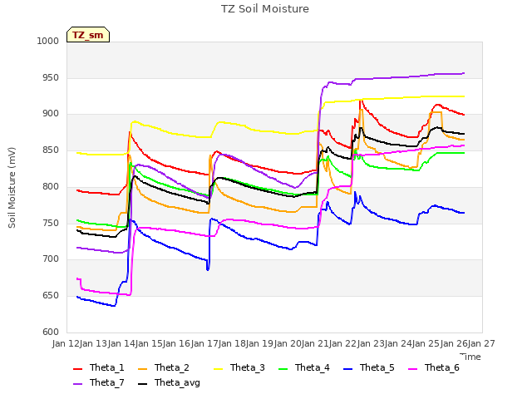Screen dimensions: 532x399
Task: Toggle Theta_4 series in legend
Action: [304, 367]
